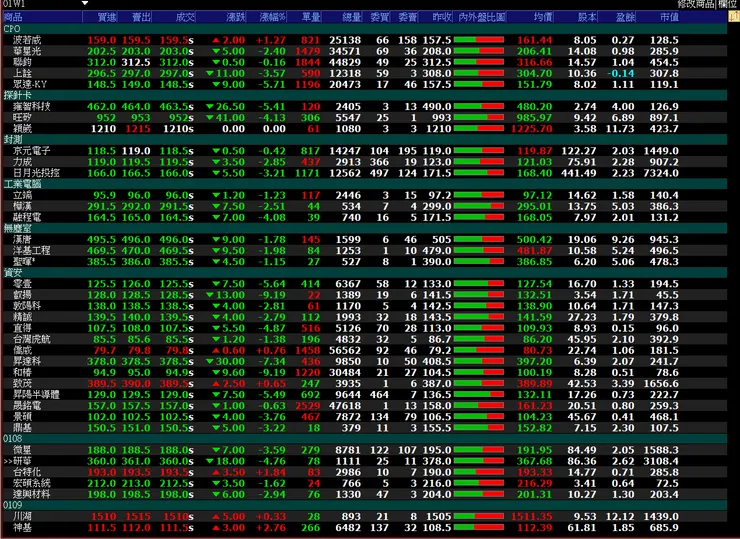Click total volume 56562 in 僑威 row

(345, 351)
